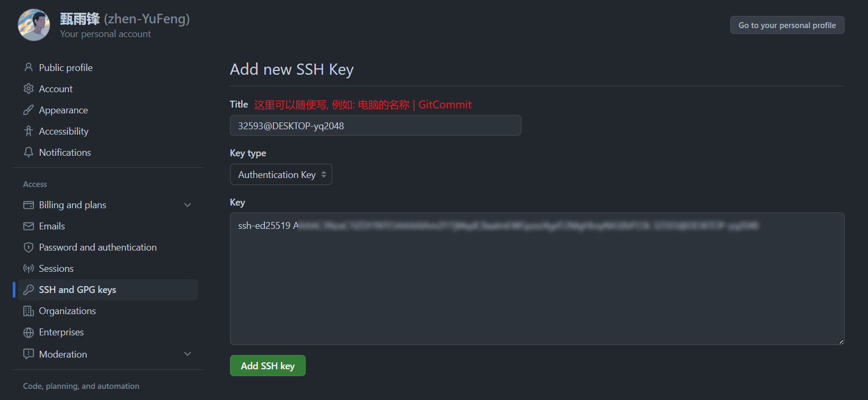868x400 pixels.
Task: Click the Accessibility figure icon
Action: (29, 131)
